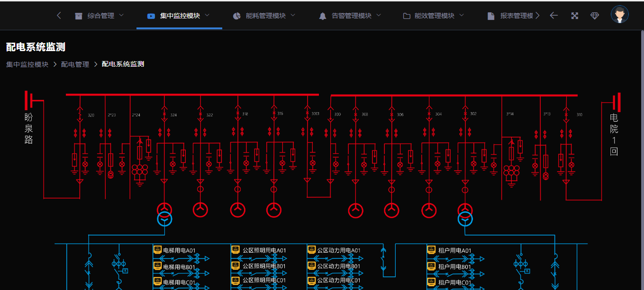644x290 pixels.
Task: Click the fullscreen expand icon
Action: click(574, 16)
